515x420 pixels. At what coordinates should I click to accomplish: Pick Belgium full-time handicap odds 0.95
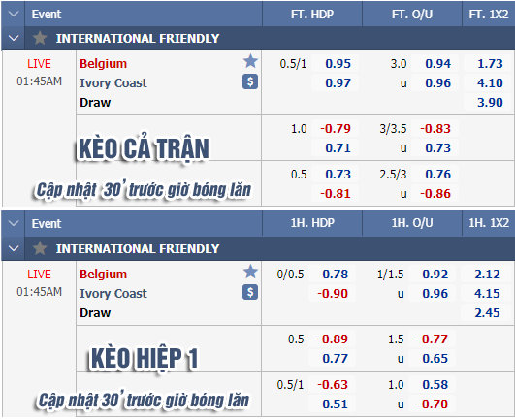coord(338,63)
